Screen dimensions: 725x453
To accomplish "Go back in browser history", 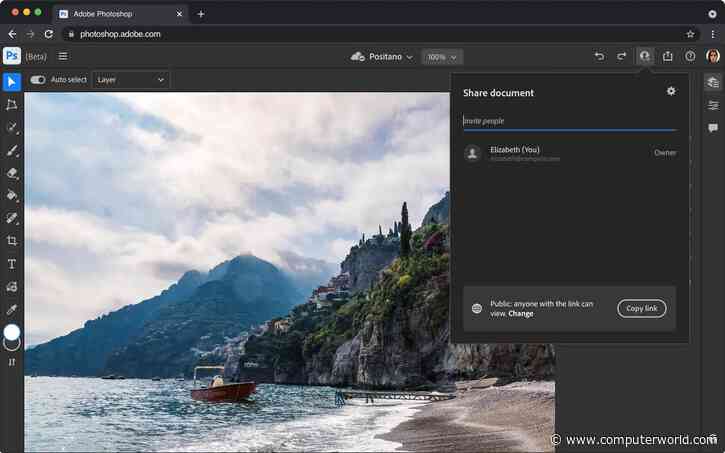I will pyautogui.click(x=12, y=34).
